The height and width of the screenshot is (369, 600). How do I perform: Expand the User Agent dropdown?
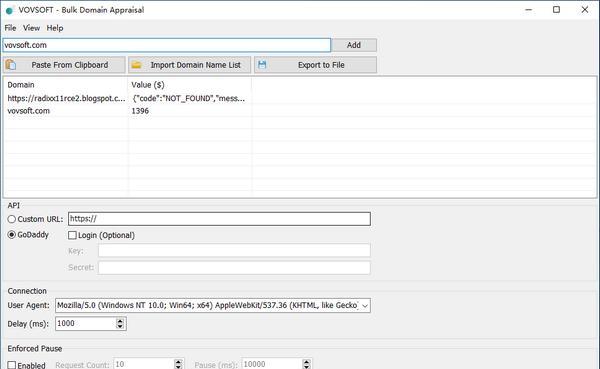(365, 305)
